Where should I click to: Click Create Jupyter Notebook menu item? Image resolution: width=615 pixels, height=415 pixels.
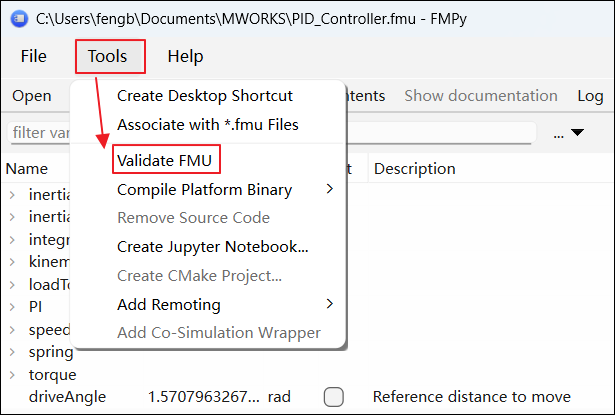click(212, 246)
